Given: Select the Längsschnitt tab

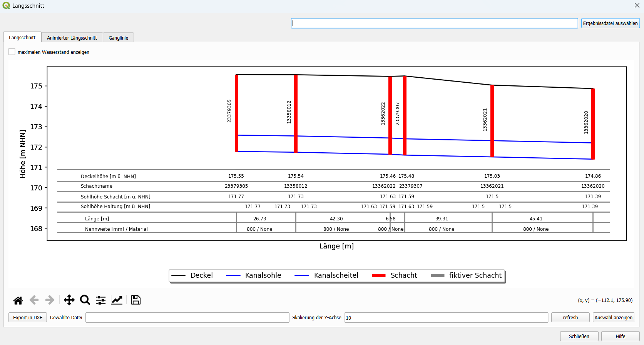Looking at the screenshot, I should click(x=22, y=37).
